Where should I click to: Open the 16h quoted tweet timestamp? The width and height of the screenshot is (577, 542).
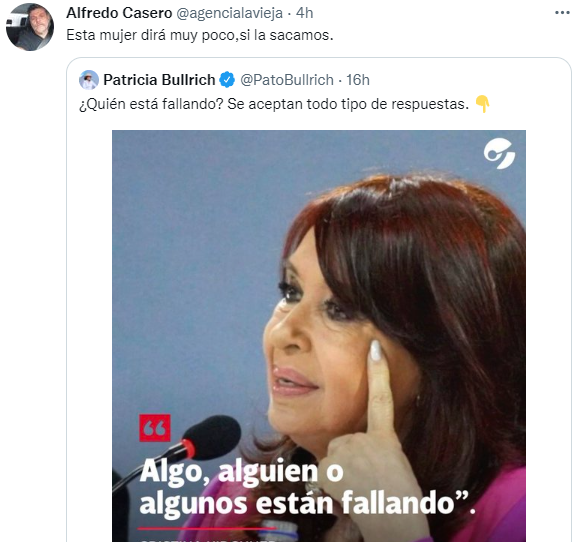[358, 80]
